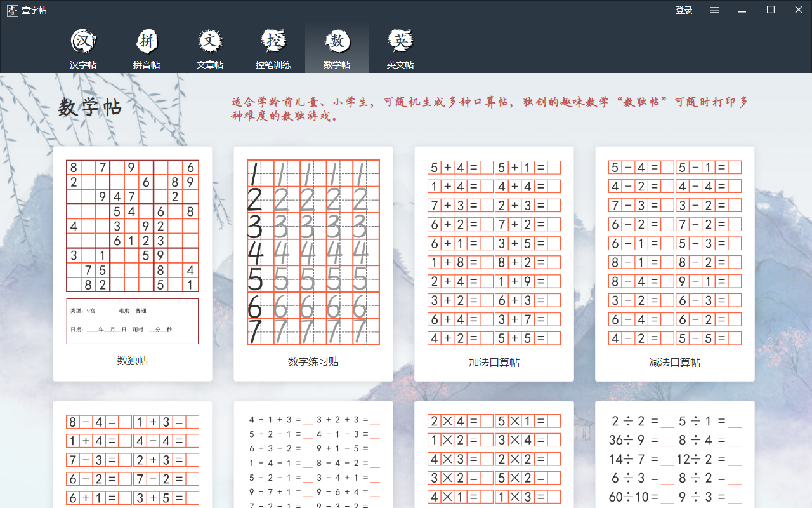Click the 数学帖 page heading

point(90,107)
